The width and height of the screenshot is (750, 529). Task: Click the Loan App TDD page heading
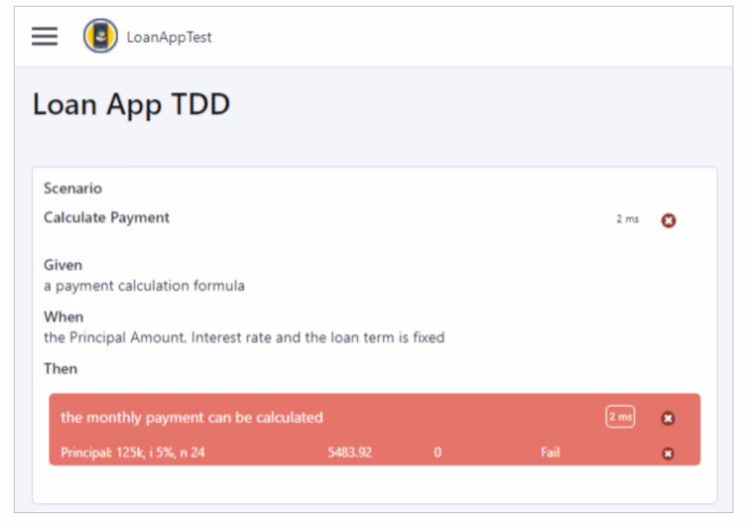[x=131, y=105]
